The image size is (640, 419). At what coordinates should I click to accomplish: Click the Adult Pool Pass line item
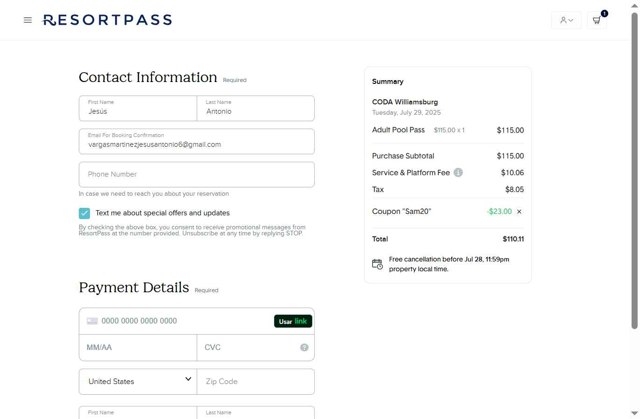tap(448, 130)
